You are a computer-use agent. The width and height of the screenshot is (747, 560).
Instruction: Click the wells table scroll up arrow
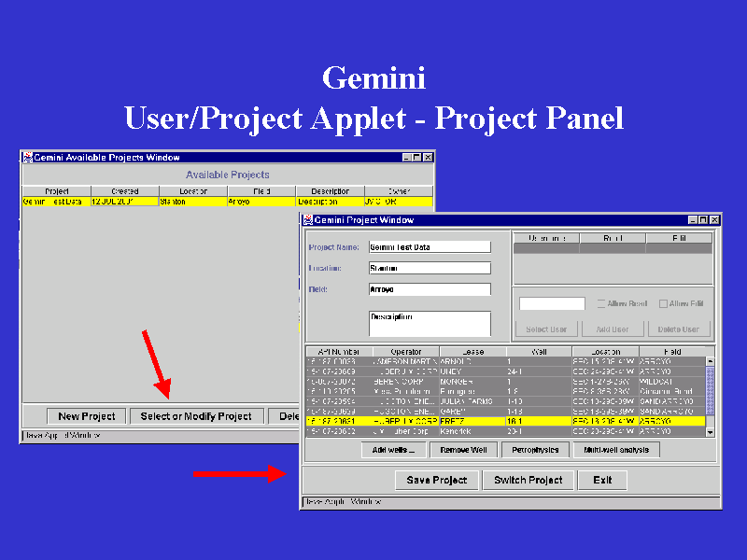point(711,361)
